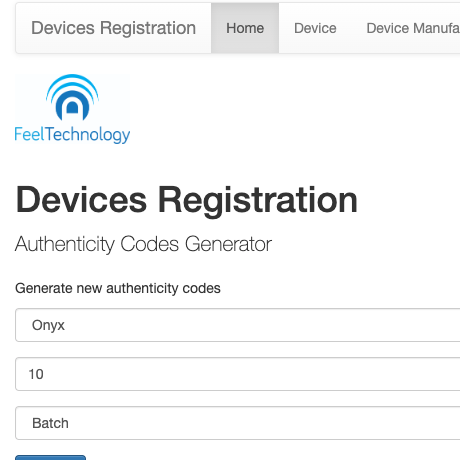Click the FeelTechnology logo image
Viewport: 460px width, 460px height.
pos(72,109)
